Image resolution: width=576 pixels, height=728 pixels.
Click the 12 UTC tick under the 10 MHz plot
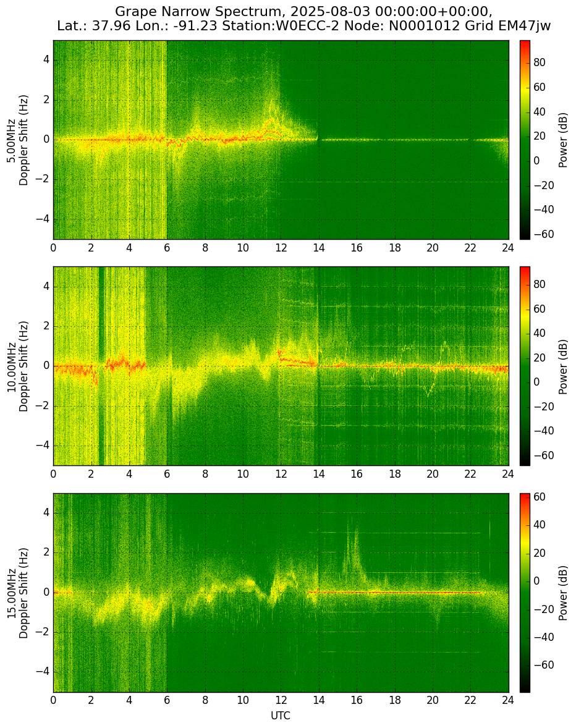pos(281,474)
